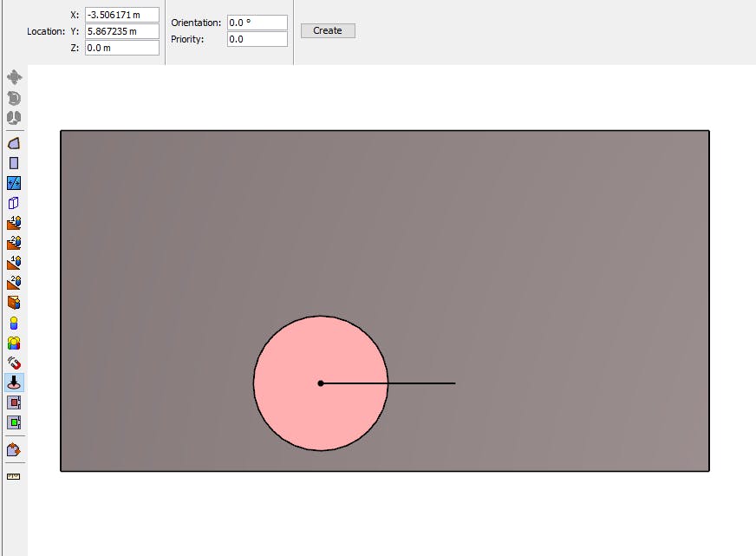Pick the stairs tool labeled 2
756x556 pixels.
tap(14, 243)
